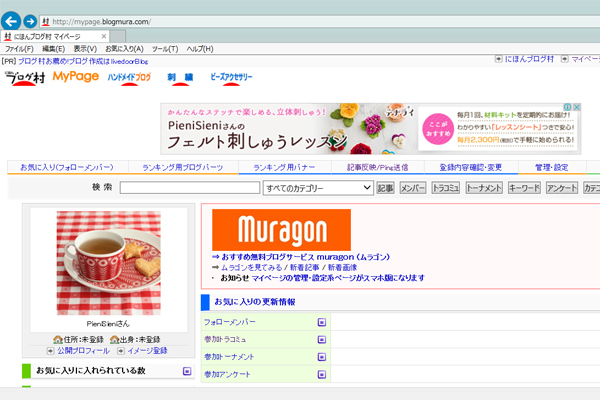Click the house icon beside 住所
Viewport: 600px width, 400px height.
(58, 340)
